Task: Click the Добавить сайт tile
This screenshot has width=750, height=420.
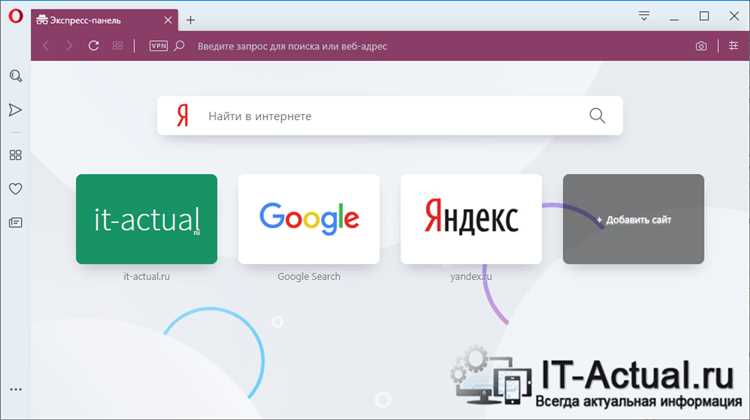Action: tap(633, 219)
